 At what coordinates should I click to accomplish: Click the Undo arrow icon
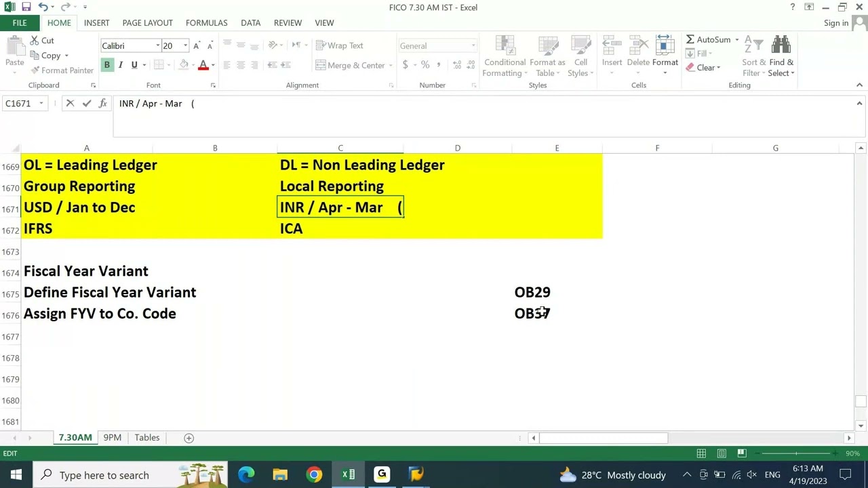43,7
